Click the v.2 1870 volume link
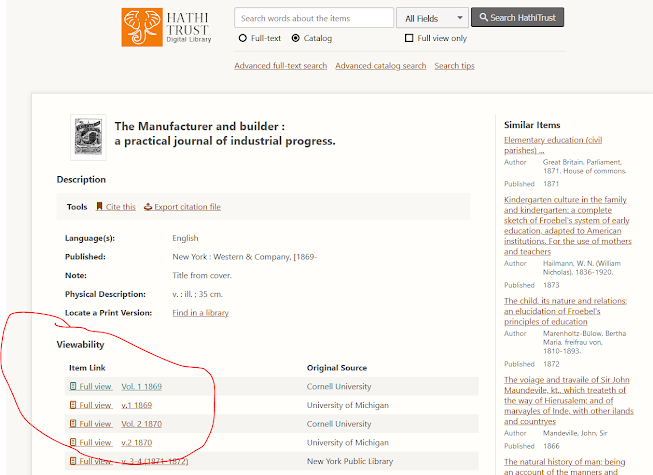 pos(137,443)
